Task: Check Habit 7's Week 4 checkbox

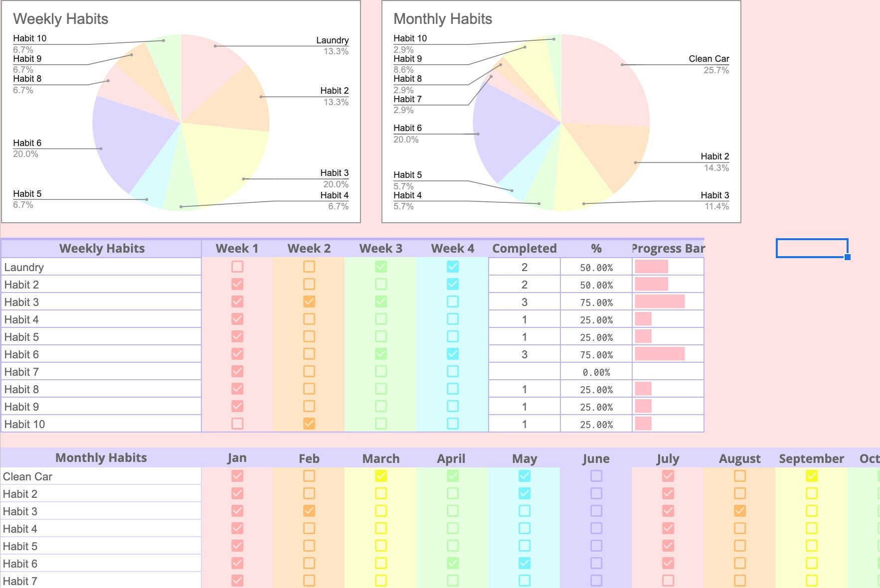Action: 452,371
